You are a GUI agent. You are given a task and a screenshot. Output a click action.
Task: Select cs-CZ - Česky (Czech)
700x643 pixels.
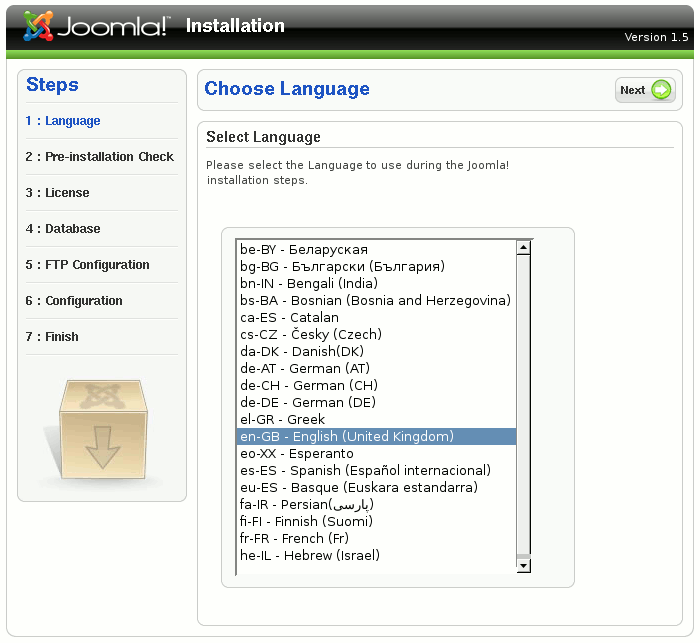point(376,334)
